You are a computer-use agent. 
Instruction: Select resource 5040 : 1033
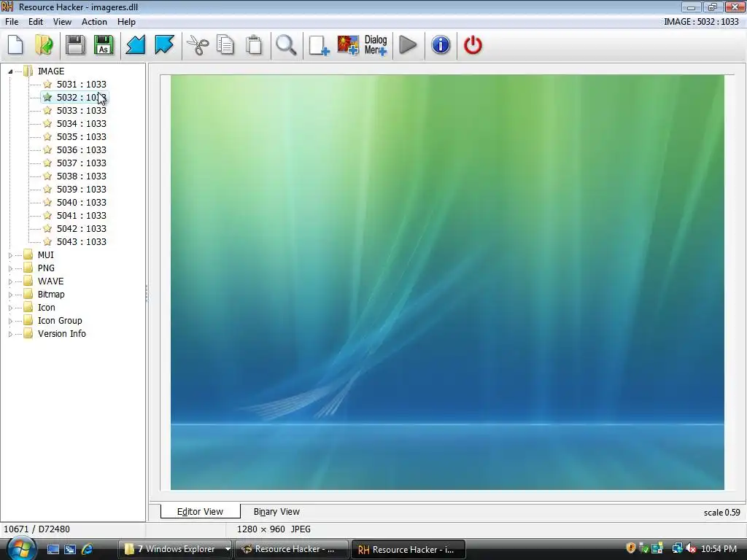(x=82, y=203)
